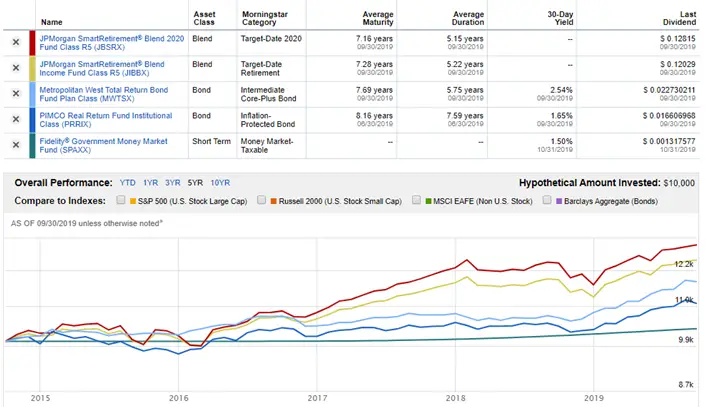
Task: Click the Average Maturity column header
Action: 378,18
